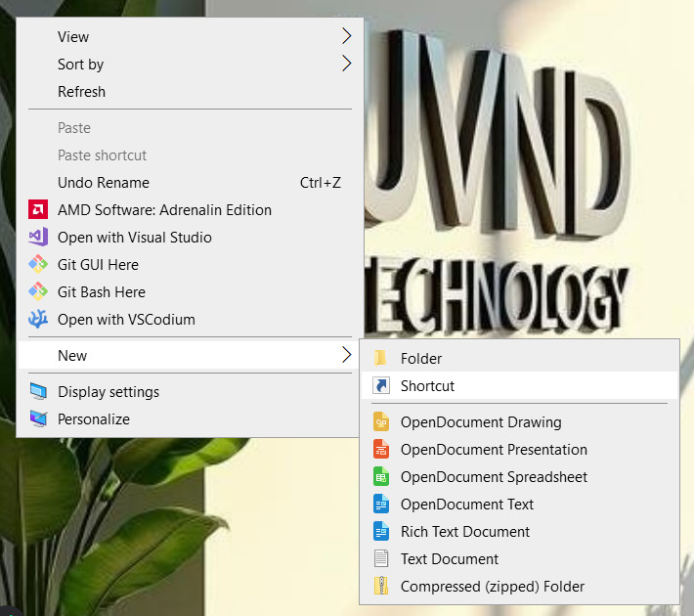
Task: Create a new Folder
Action: coord(519,358)
